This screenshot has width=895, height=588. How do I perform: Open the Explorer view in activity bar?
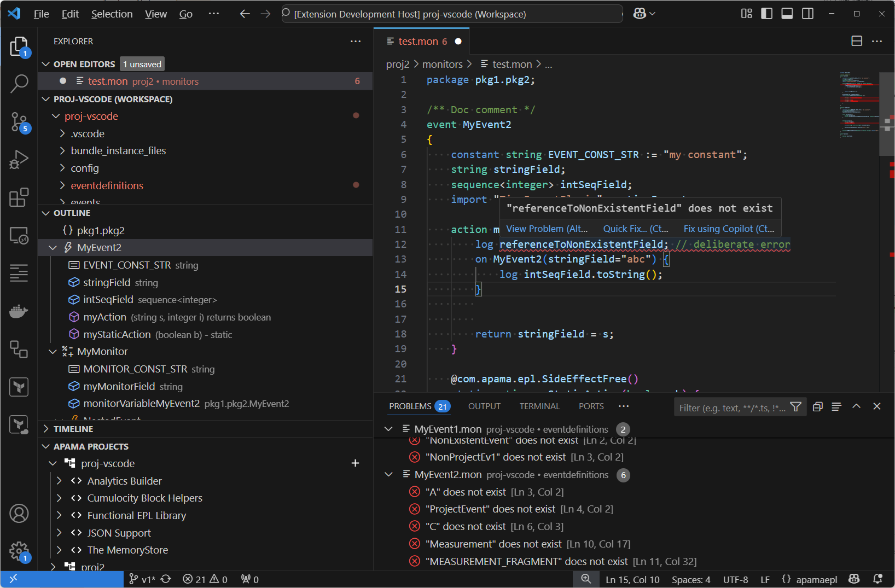pos(19,47)
